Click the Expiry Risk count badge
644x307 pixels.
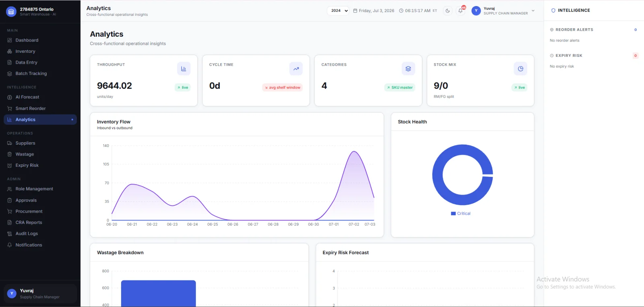(636, 56)
